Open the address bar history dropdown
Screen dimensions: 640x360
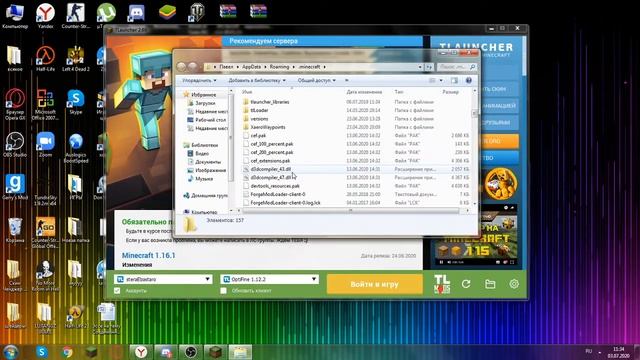point(420,67)
